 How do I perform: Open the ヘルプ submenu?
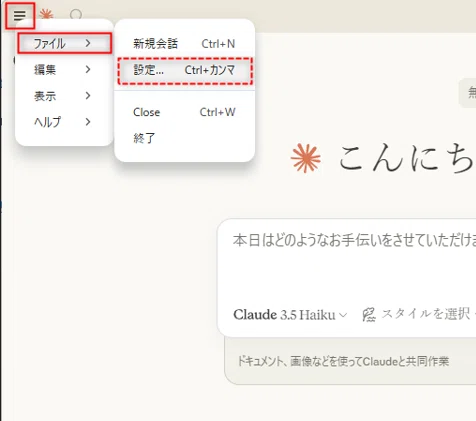(x=64, y=122)
